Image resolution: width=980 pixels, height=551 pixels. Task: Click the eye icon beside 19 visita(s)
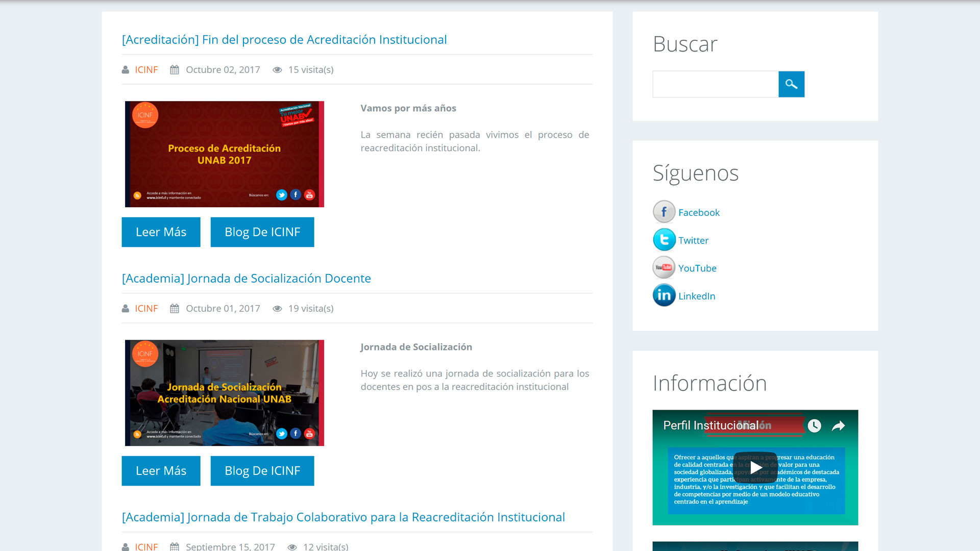point(277,309)
